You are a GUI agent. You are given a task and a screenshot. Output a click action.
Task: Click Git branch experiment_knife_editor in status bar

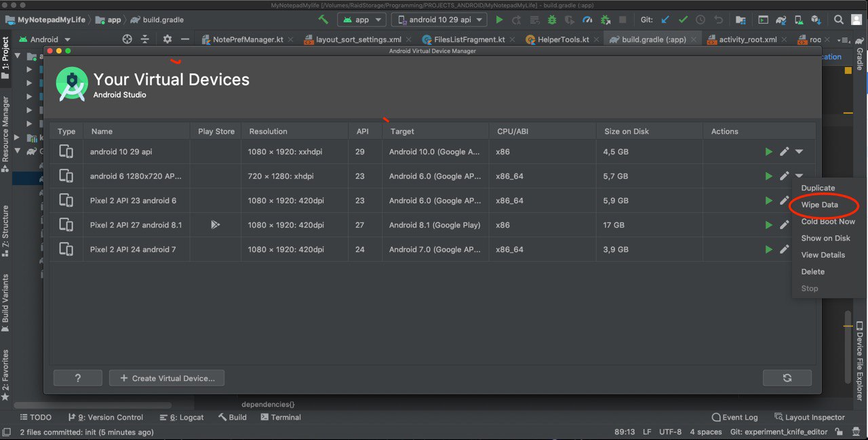778,432
